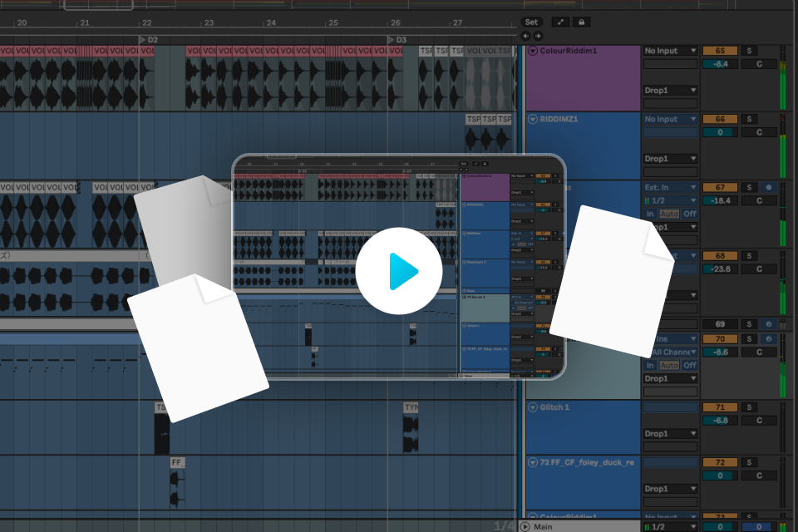This screenshot has height=532, width=798.
Task: Open ColourRiddim1 Drop1 output dropdown
Action: (670, 91)
